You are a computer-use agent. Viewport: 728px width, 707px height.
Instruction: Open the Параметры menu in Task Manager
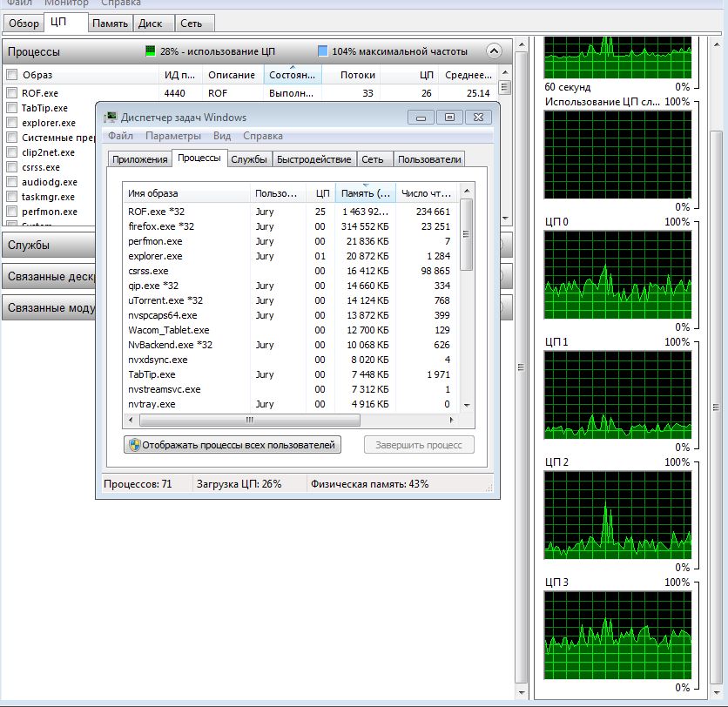(x=173, y=136)
